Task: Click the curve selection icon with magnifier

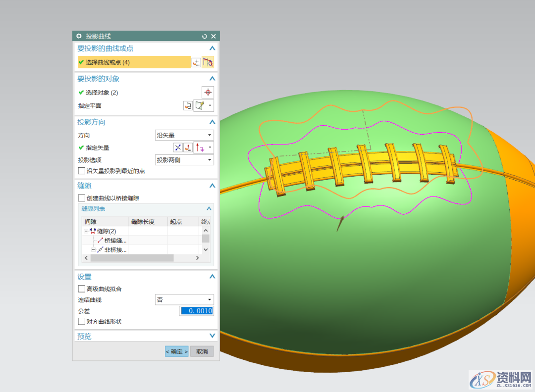Action: [208, 62]
